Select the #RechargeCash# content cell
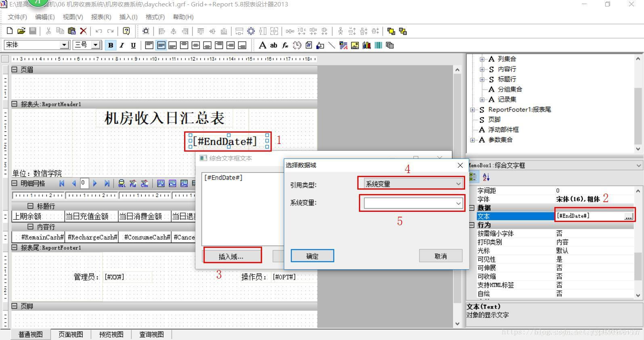This screenshot has width=644, height=340. click(92, 237)
